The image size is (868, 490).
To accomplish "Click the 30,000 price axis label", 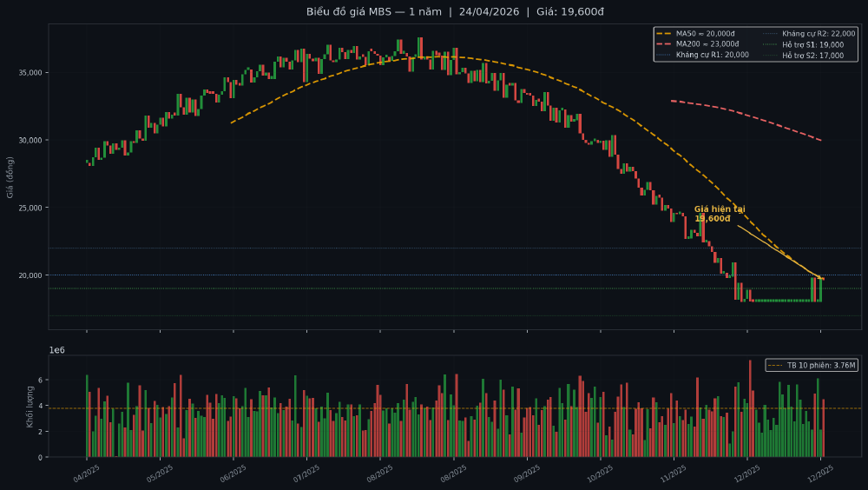I will (30, 140).
